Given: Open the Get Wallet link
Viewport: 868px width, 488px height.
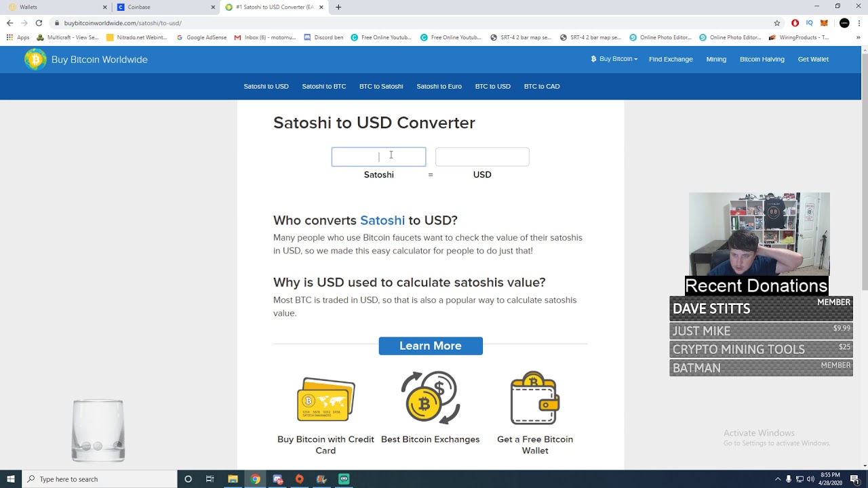Looking at the screenshot, I should point(813,59).
